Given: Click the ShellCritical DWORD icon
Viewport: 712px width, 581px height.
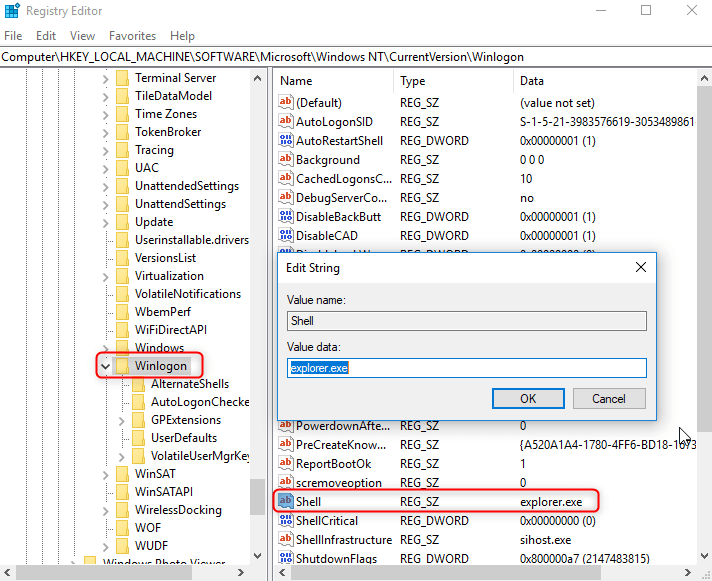Looking at the screenshot, I should (x=286, y=521).
